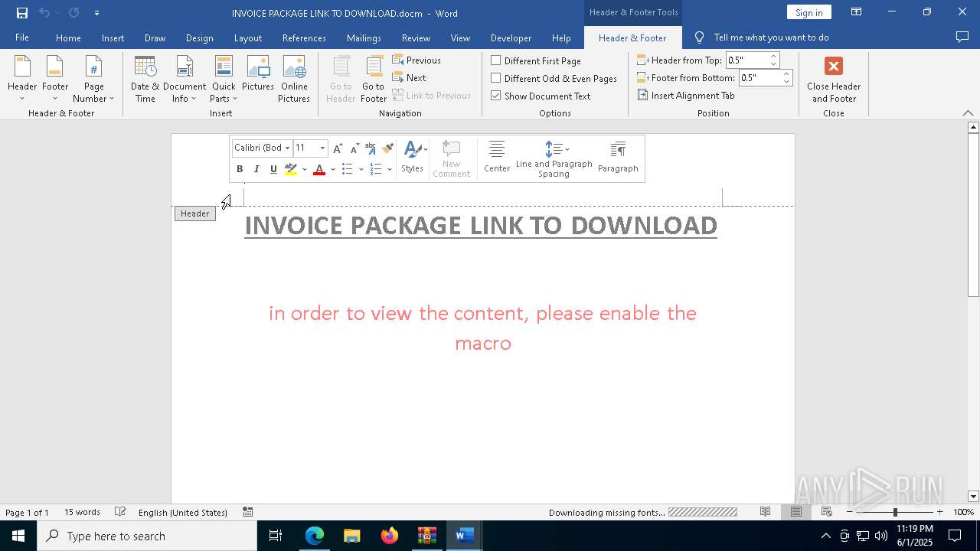The height and width of the screenshot is (551, 980).
Task: Switch to Print Layout view
Action: point(796,512)
